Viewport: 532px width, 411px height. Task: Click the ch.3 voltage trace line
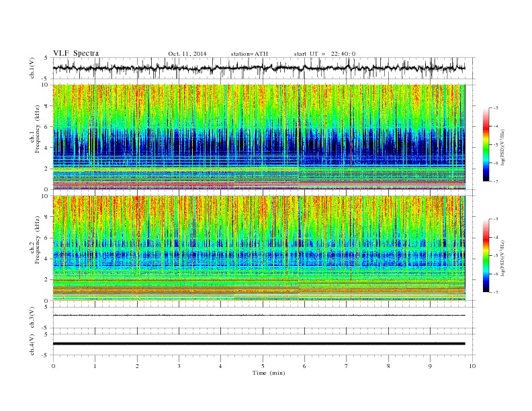tap(259, 316)
